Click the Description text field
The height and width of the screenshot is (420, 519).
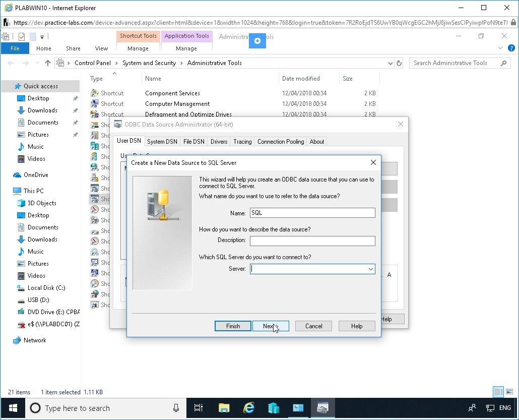[312, 241]
